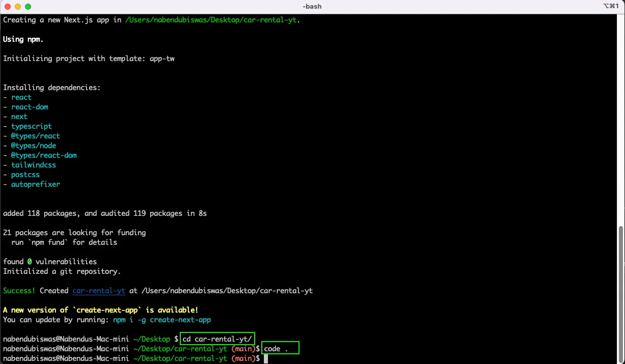
Task: Click the 'postcss' dependency entry
Action: coord(25,175)
